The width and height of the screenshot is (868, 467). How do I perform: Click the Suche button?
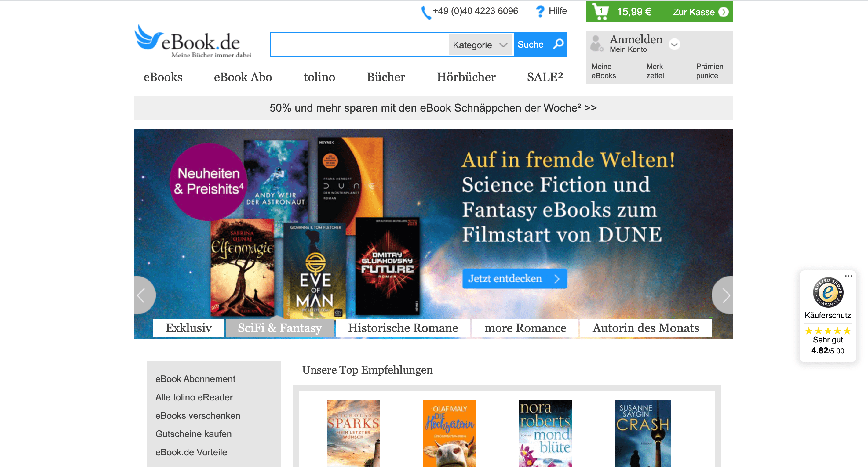[541, 45]
